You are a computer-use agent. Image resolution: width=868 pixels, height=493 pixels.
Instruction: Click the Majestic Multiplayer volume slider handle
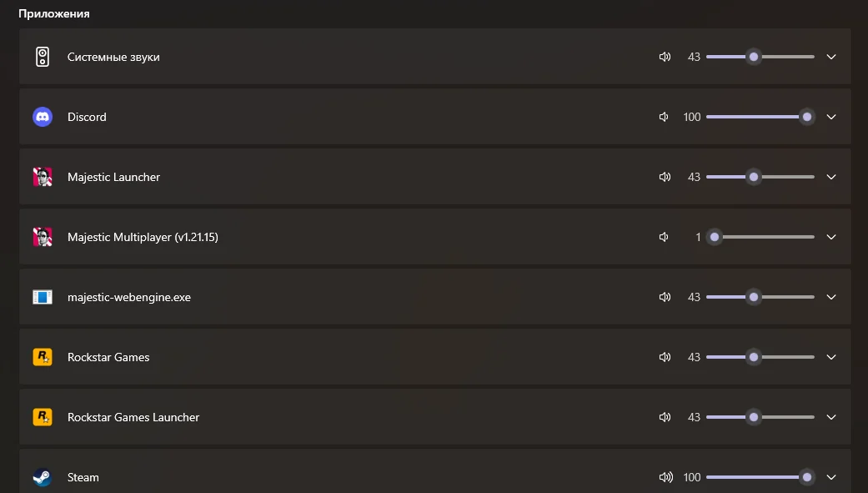pos(715,237)
